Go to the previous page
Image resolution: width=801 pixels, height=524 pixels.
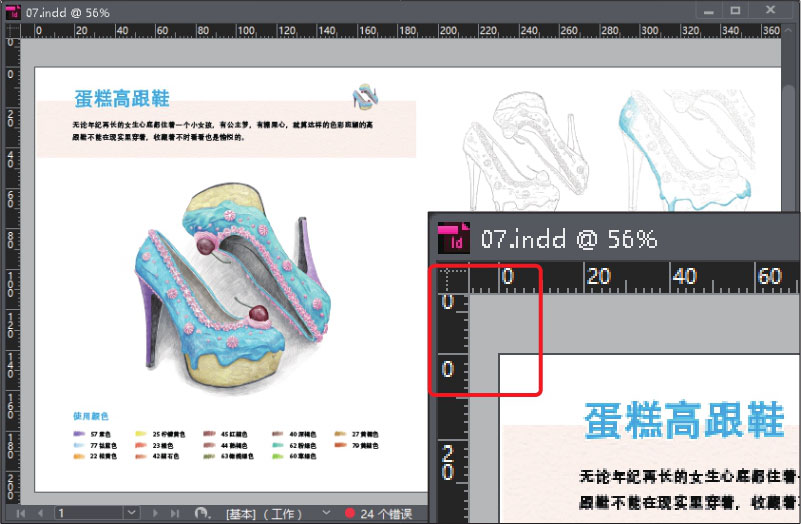point(40,513)
